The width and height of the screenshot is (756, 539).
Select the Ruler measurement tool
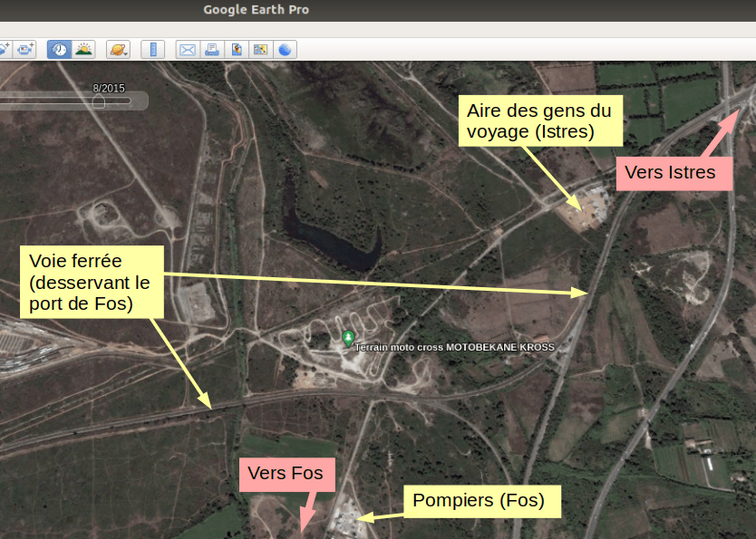point(153,49)
